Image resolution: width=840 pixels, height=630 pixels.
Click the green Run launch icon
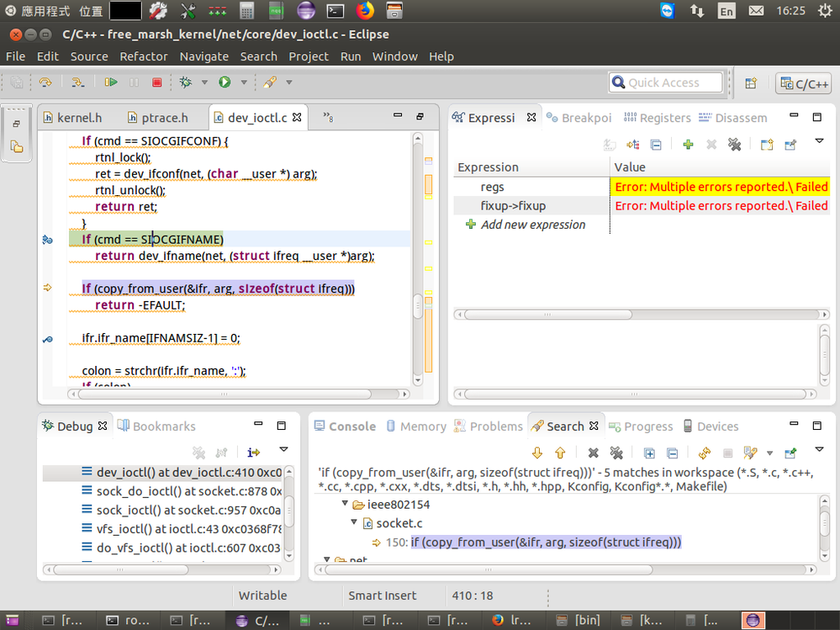[x=225, y=82]
